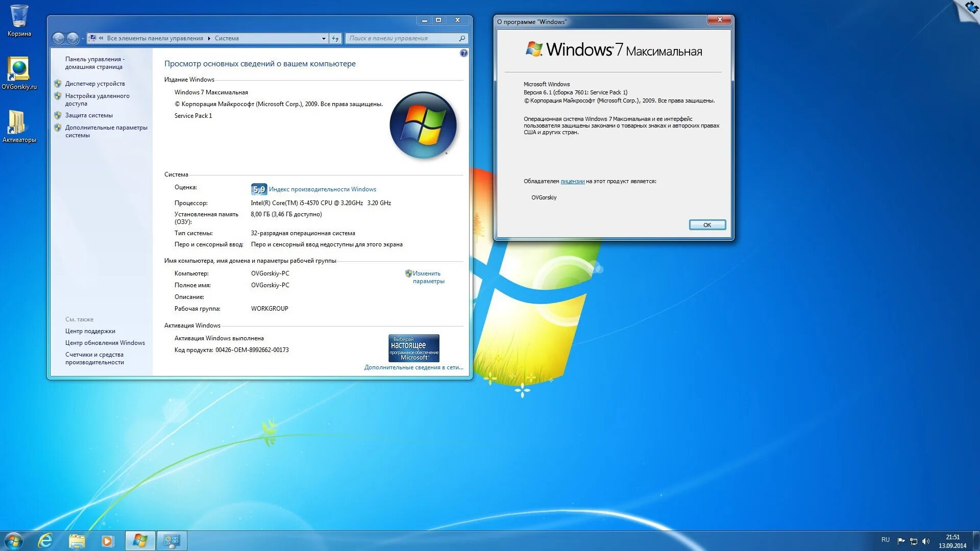Open the address bar history dropdown
The height and width of the screenshot is (551, 980).
point(323,38)
